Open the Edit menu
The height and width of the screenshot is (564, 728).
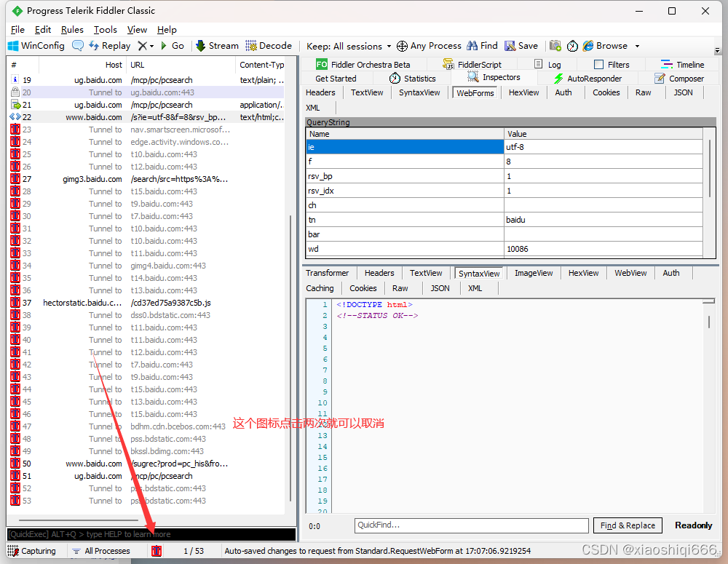(43, 30)
